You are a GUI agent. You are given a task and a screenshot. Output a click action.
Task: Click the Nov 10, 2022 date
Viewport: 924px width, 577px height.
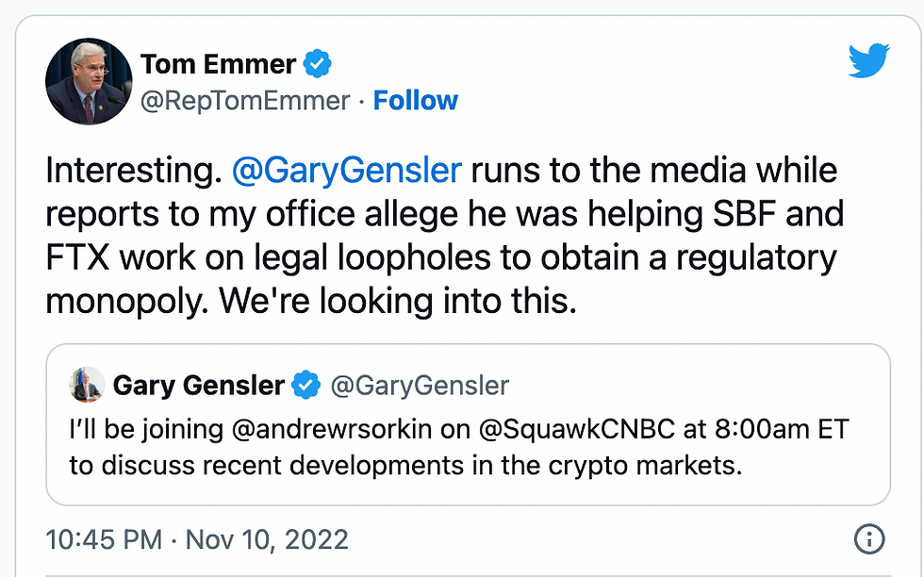[x=267, y=539]
